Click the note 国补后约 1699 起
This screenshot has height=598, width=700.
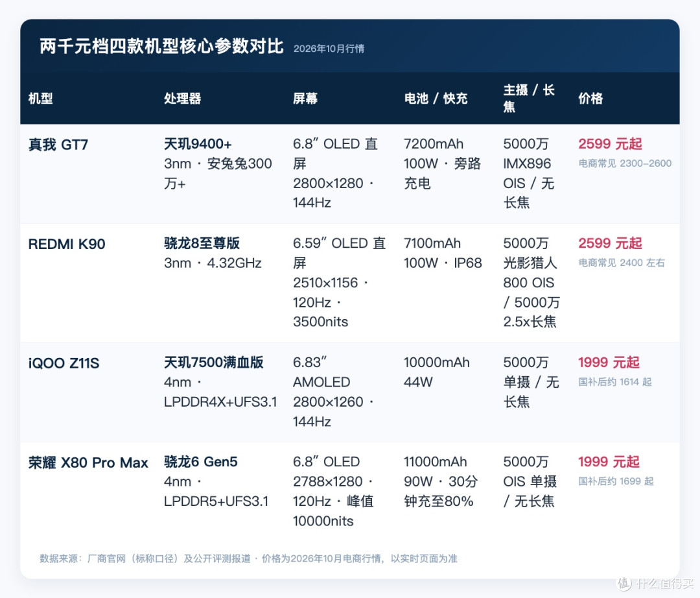tap(616, 481)
